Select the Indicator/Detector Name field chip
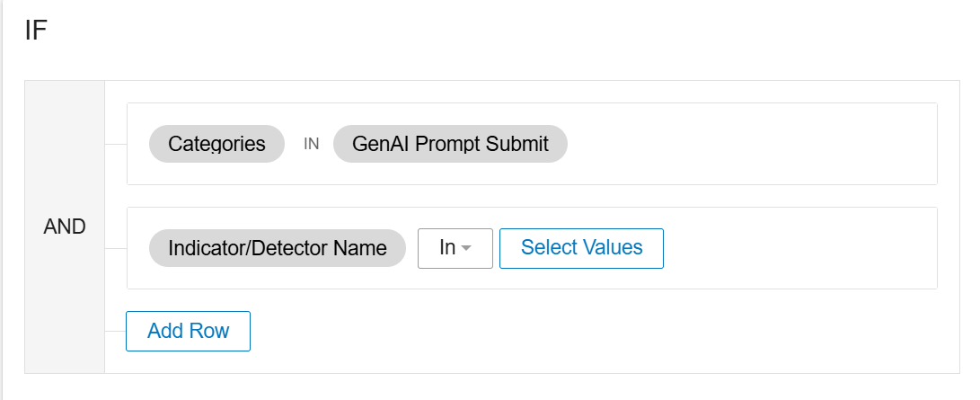This screenshot has width=980, height=400. tap(278, 248)
